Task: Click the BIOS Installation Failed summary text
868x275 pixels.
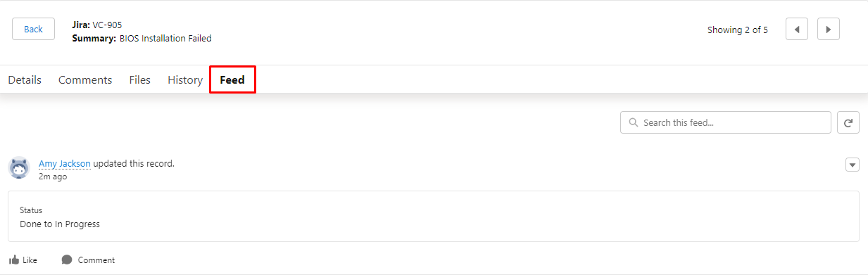Action: click(165, 39)
